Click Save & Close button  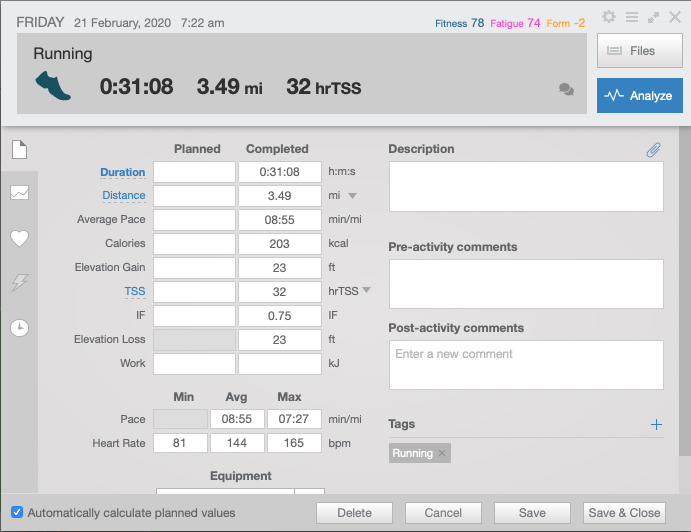(x=624, y=513)
